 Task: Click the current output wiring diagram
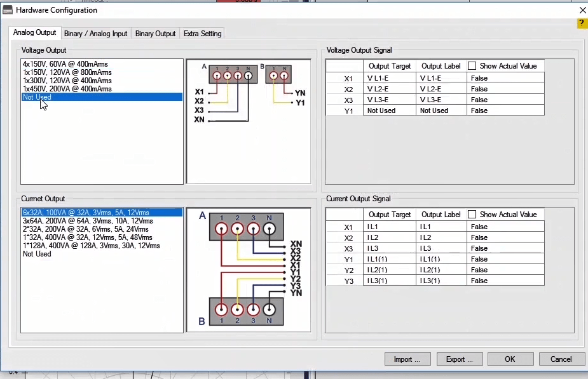click(x=249, y=270)
